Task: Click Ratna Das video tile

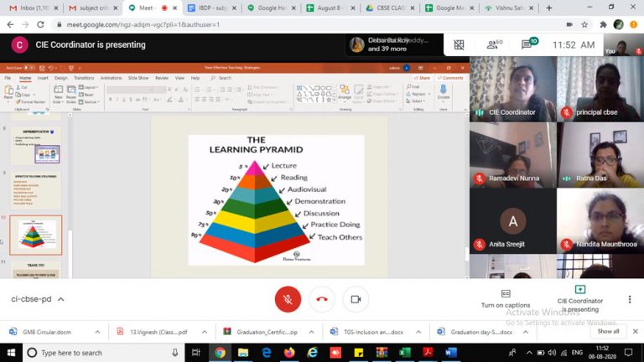Action: [600, 155]
